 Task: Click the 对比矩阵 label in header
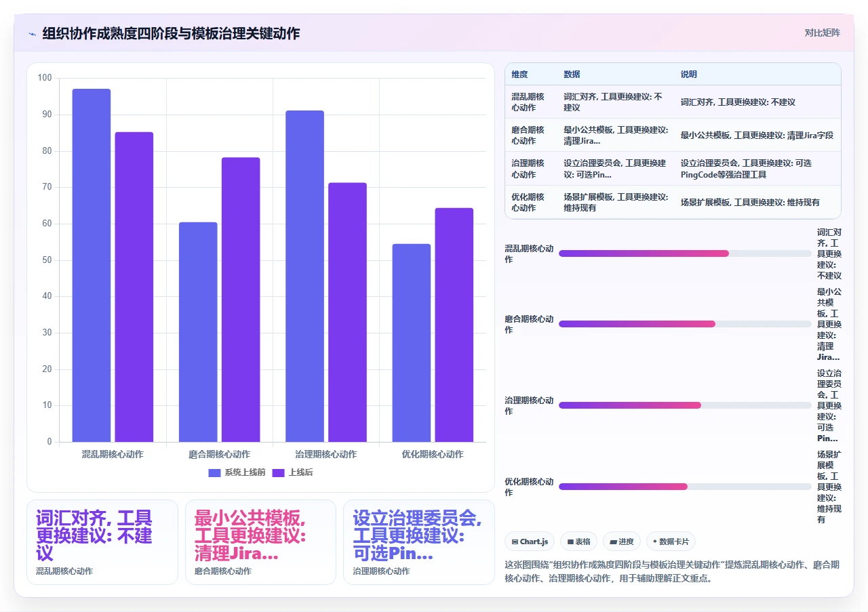(x=822, y=33)
